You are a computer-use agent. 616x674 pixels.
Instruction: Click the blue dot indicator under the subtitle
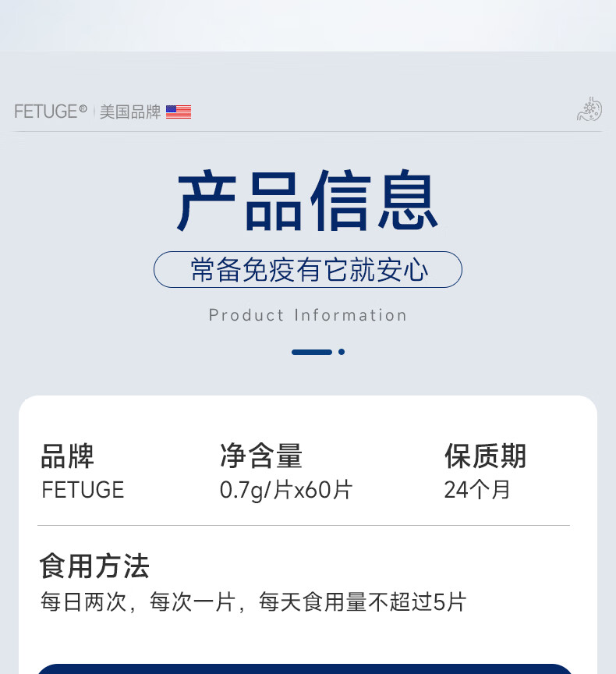(342, 352)
